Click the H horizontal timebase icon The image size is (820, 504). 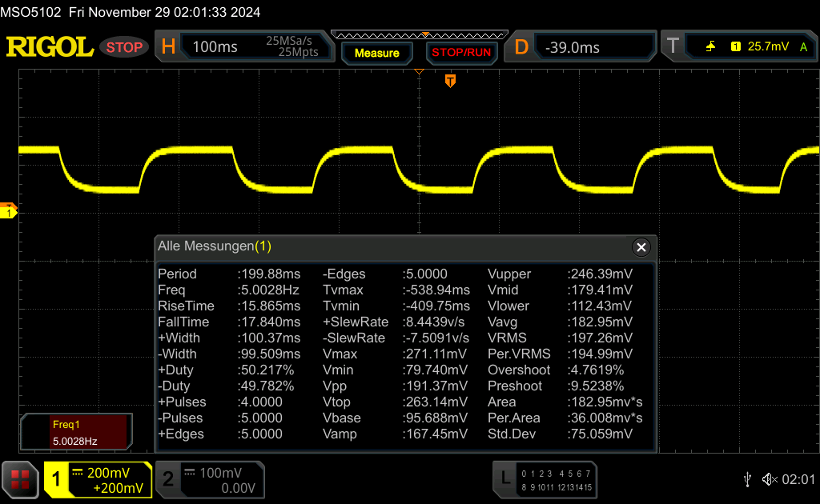(168, 47)
